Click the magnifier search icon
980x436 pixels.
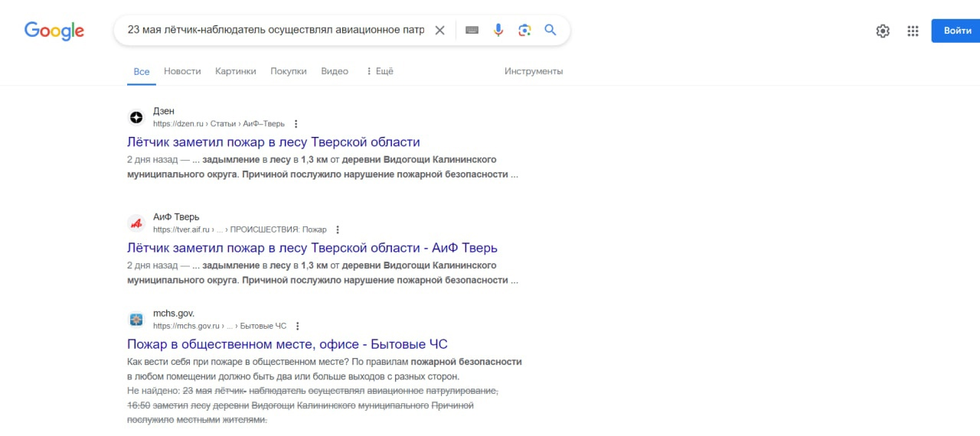(x=550, y=31)
